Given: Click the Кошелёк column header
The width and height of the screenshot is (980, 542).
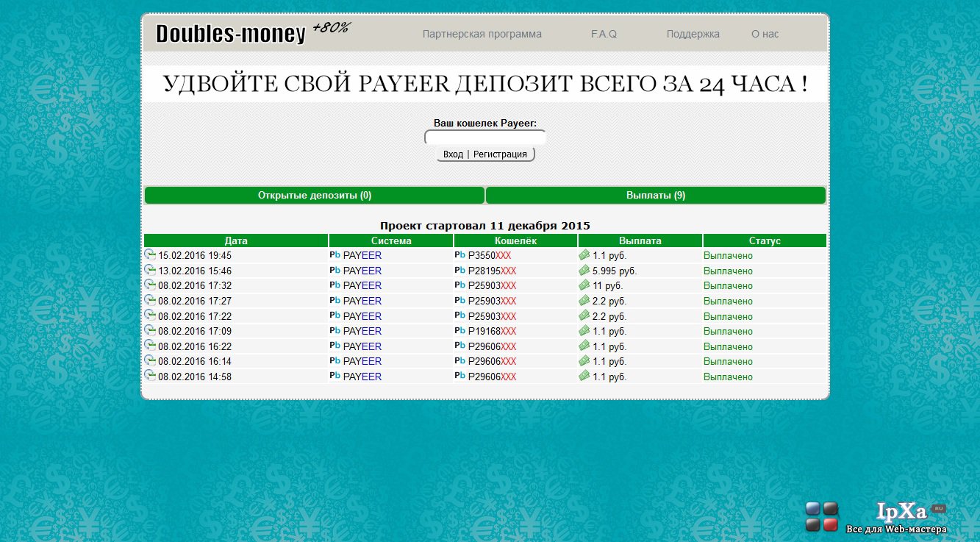Looking at the screenshot, I should [515, 240].
